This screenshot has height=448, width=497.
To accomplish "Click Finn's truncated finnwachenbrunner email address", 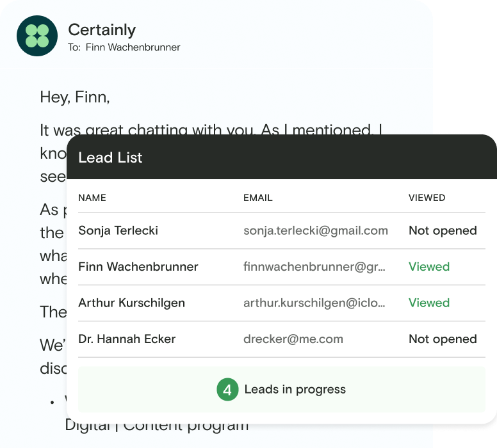I will [314, 267].
